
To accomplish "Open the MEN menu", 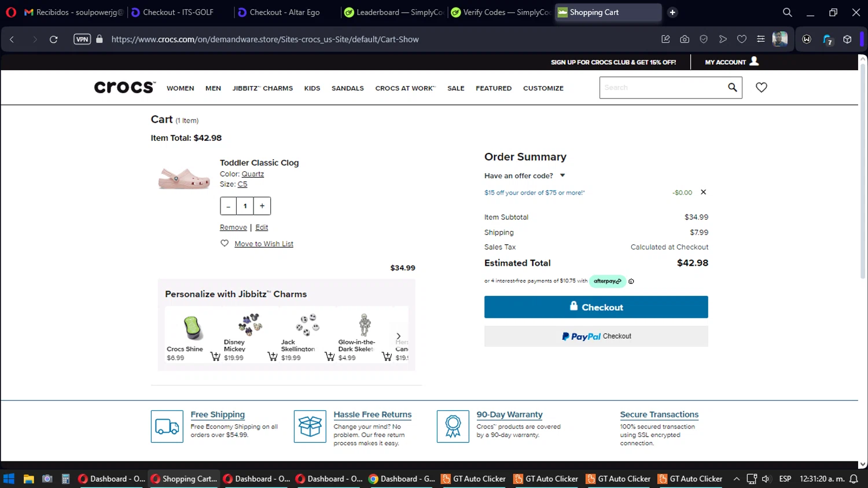I will click(x=213, y=89).
